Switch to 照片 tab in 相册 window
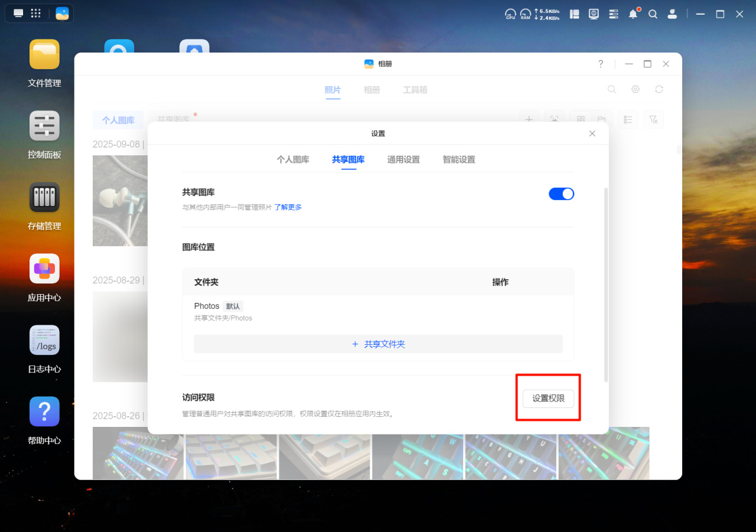The height and width of the screenshot is (532, 756). point(333,90)
